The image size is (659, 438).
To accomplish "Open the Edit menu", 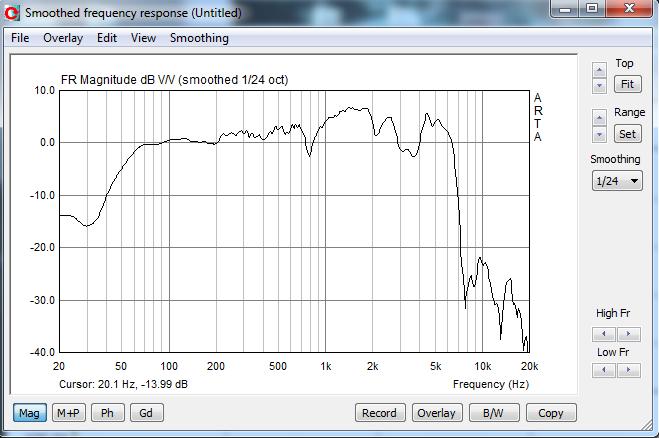I will click(x=107, y=38).
